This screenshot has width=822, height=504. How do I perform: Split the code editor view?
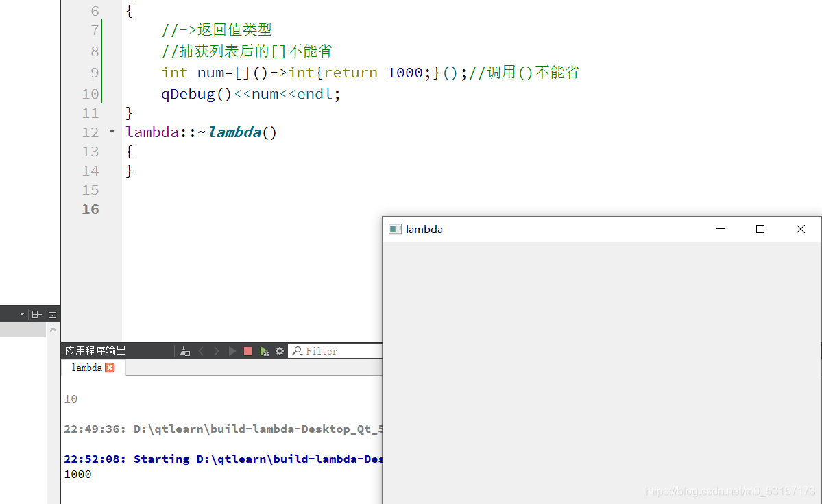tap(36, 313)
